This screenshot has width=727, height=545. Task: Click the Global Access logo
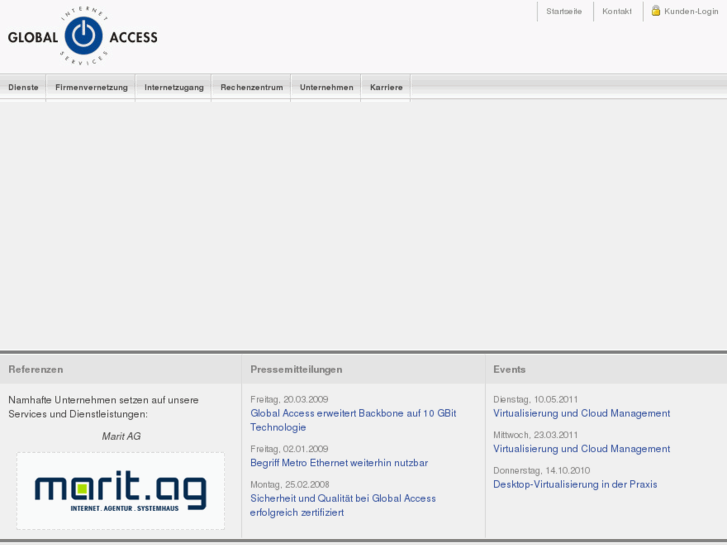(83, 36)
